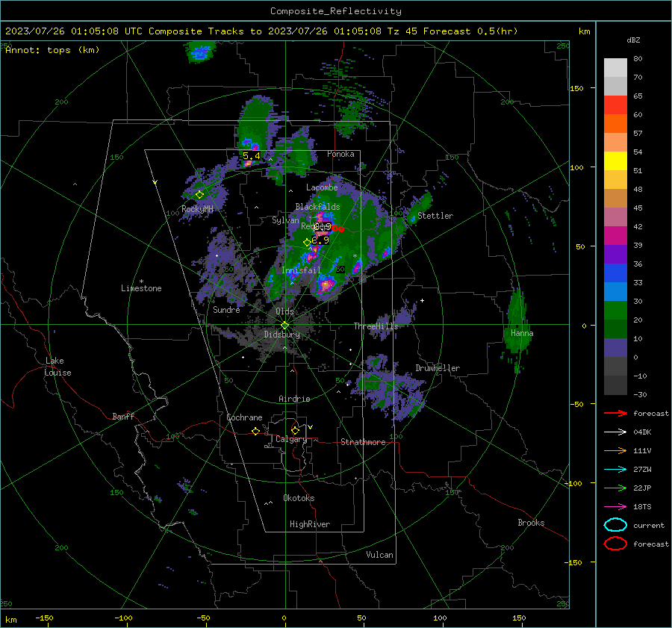Click the ThreeHills label
Image resolution: width=672 pixels, height=628 pixels.
pos(376,326)
